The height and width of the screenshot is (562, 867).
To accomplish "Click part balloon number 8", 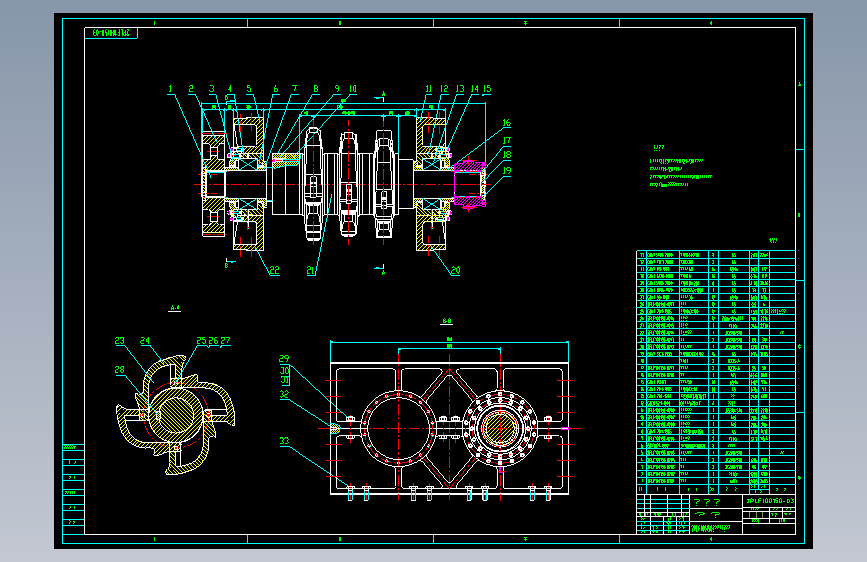I will (316, 89).
